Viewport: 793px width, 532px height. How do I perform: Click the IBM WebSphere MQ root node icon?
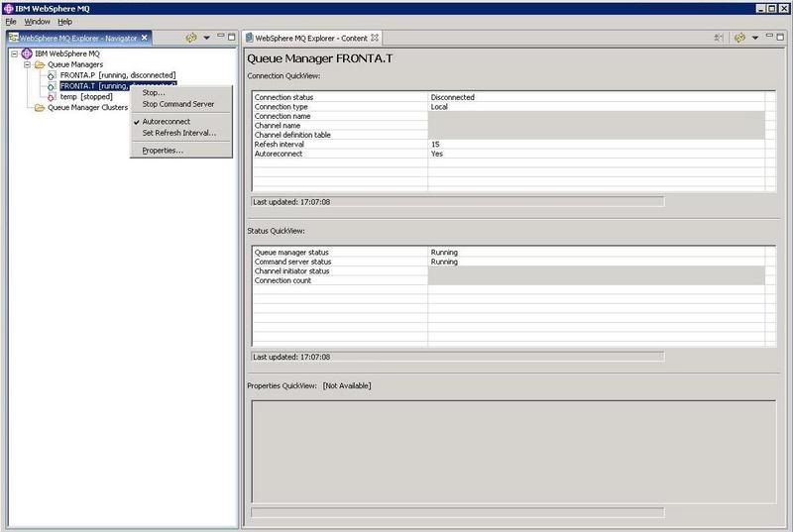tap(27, 53)
